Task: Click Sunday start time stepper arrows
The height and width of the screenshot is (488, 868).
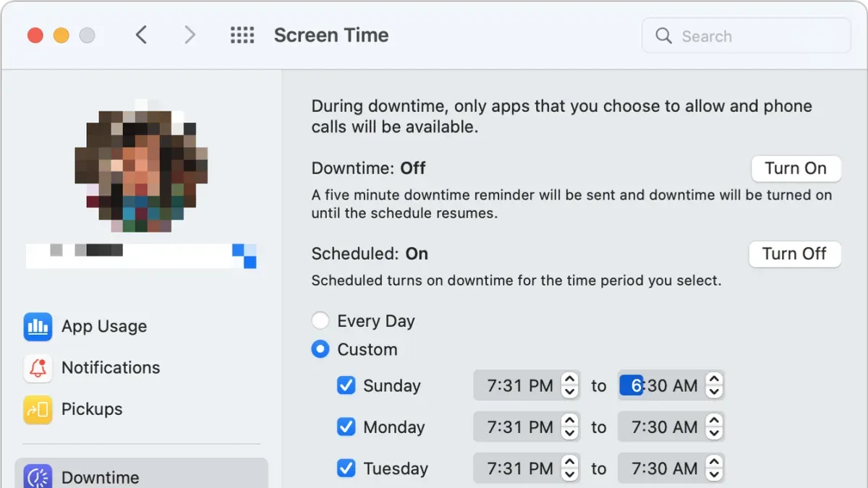Action: click(x=570, y=385)
